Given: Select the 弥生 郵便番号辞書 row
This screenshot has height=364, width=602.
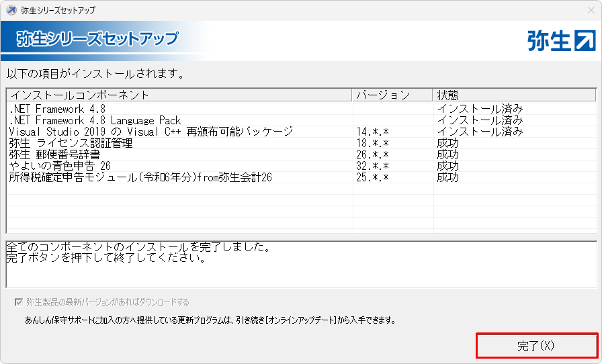Looking at the screenshot, I should pos(59,154).
